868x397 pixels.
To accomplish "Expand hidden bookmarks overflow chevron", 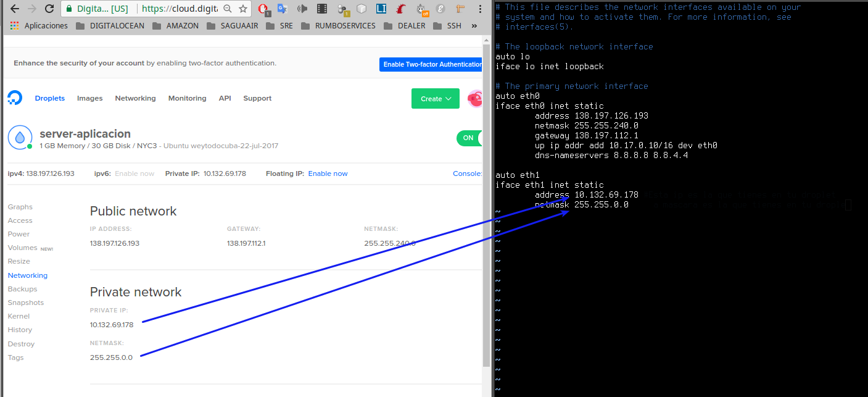I will 474,26.
